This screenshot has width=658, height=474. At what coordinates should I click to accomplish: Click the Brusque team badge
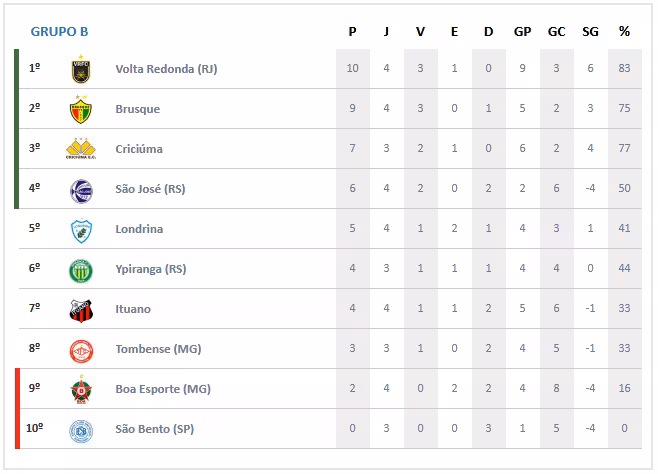click(x=80, y=109)
